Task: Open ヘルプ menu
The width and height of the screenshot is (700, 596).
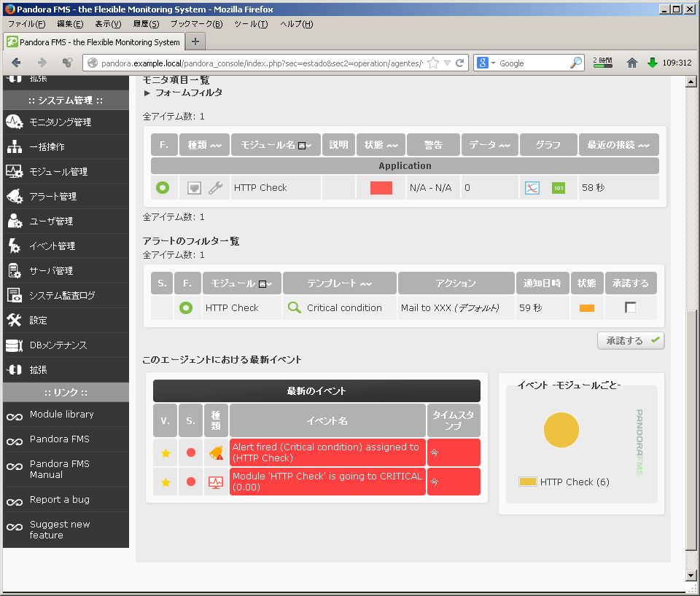Action: tap(297, 24)
